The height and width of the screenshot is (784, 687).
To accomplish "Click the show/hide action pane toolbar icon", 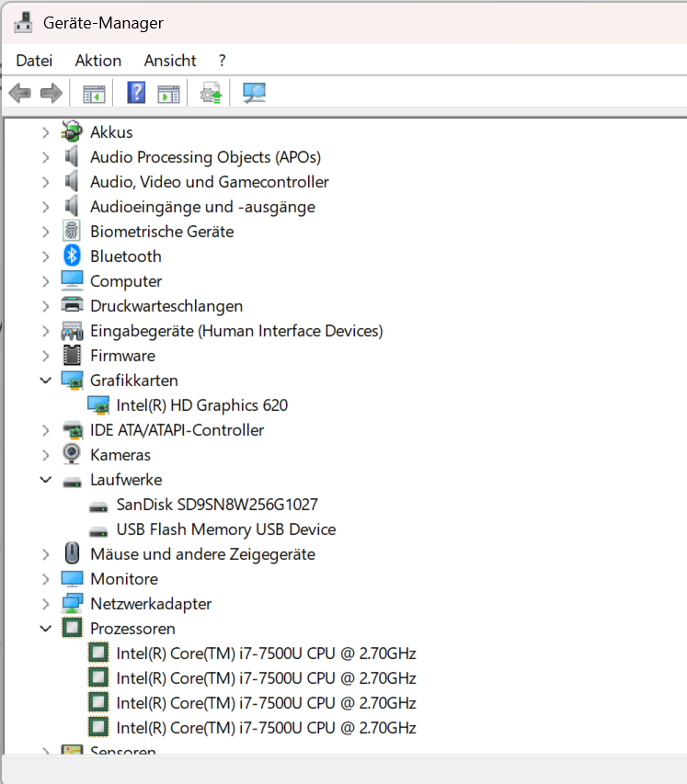I will point(168,94).
